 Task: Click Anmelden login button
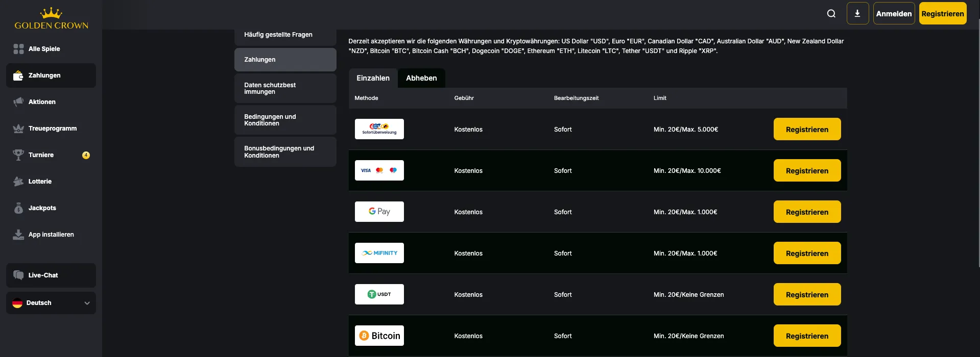[894, 14]
